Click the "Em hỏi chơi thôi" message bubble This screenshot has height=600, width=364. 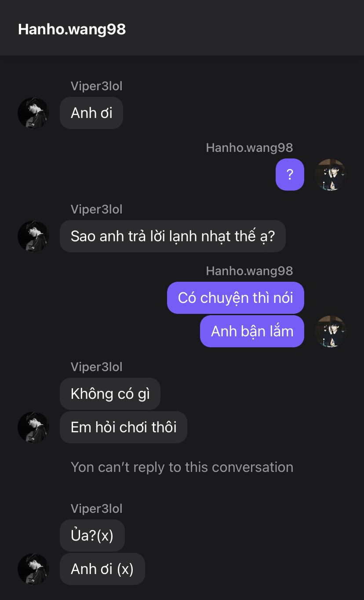pos(124,427)
